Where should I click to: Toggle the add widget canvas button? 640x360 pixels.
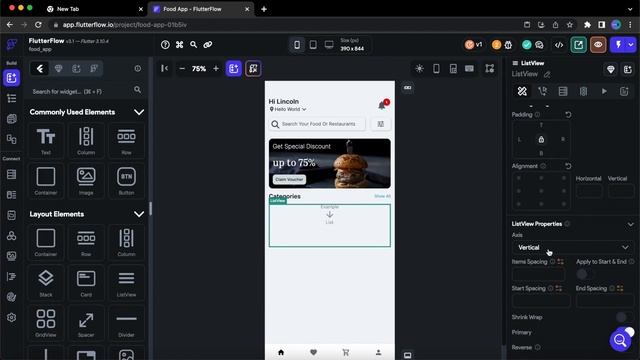point(234,69)
